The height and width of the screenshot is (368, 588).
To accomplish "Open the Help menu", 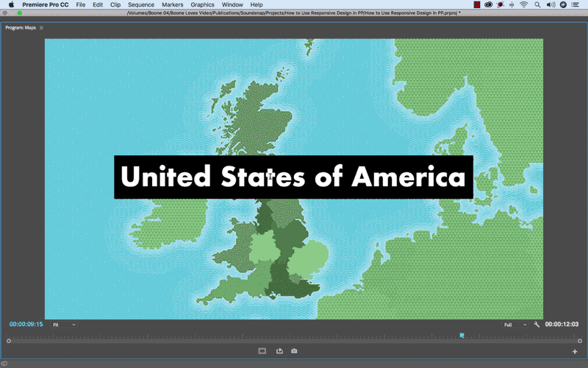I will tap(257, 4).
